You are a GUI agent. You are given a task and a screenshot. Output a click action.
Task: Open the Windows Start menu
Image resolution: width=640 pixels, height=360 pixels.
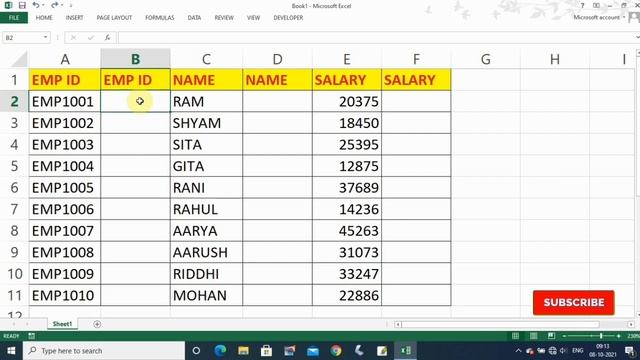[x=11, y=351]
